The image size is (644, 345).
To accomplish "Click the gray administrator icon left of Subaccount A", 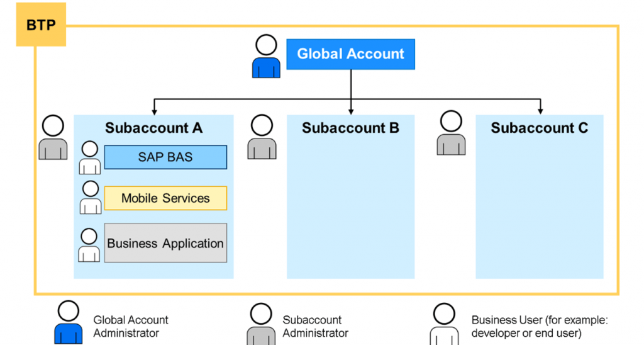I will pyautogui.click(x=53, y=137).
